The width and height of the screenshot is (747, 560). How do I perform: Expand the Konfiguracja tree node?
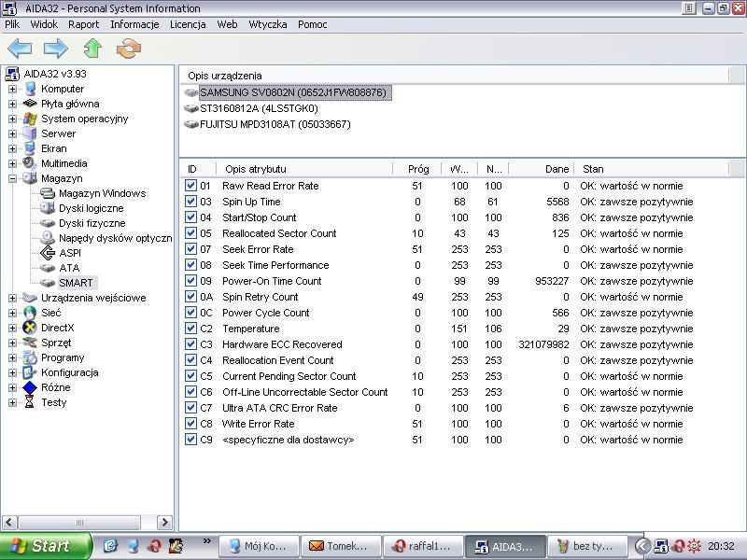12,372
